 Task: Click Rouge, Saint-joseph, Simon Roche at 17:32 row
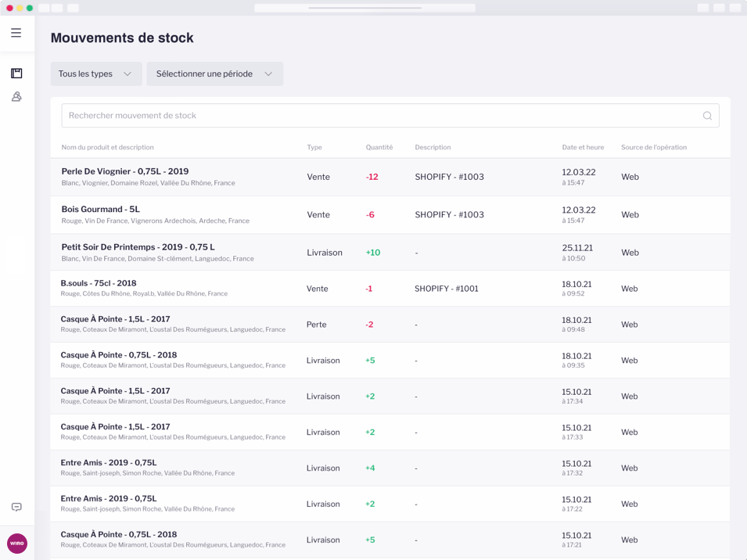click(148, 473)
